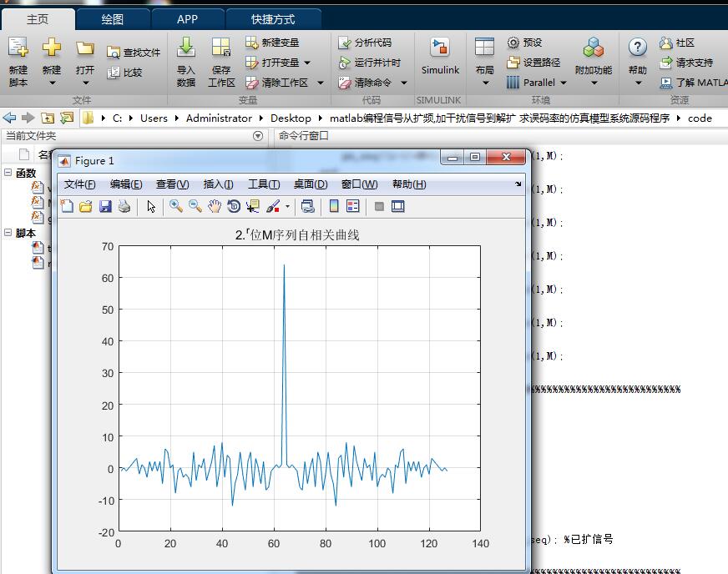Expand Clear Workspace (清除工作区) dropdown

321,83
